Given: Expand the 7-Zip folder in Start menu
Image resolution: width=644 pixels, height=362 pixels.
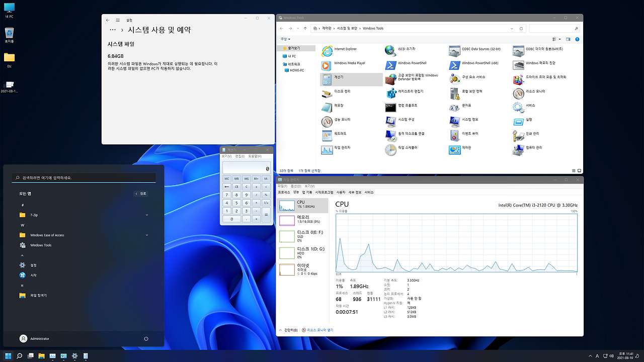Looking at the screenshot, I should point(147,215).
